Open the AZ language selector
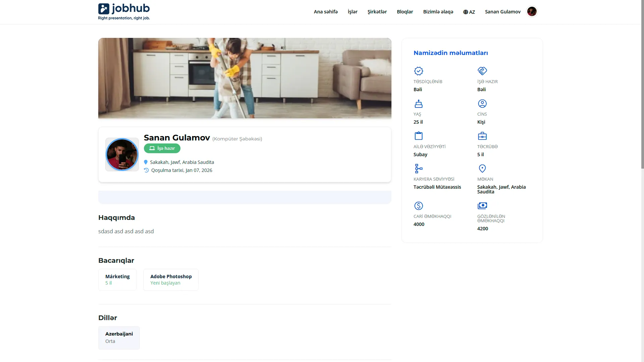Image resolution: width=644 pixels, height=362 pixels. click(x=469, y=12)
